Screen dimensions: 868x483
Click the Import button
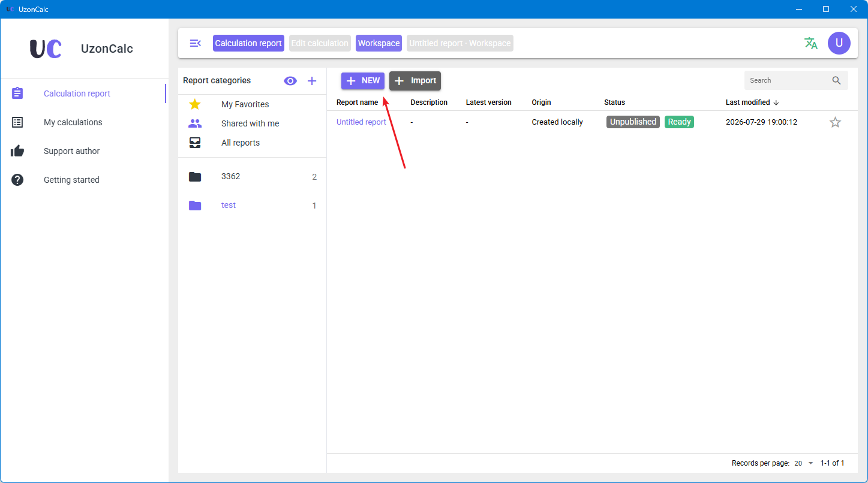(x=415, y=81)
